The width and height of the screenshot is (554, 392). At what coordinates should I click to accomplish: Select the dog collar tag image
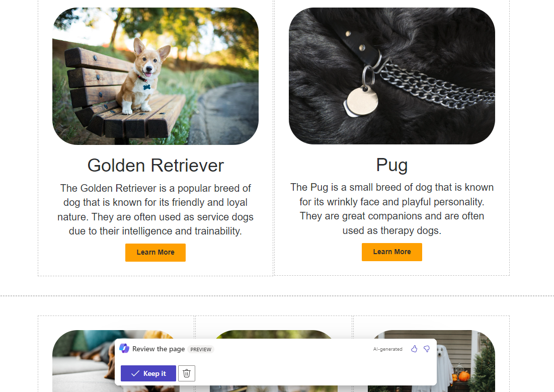392,76
